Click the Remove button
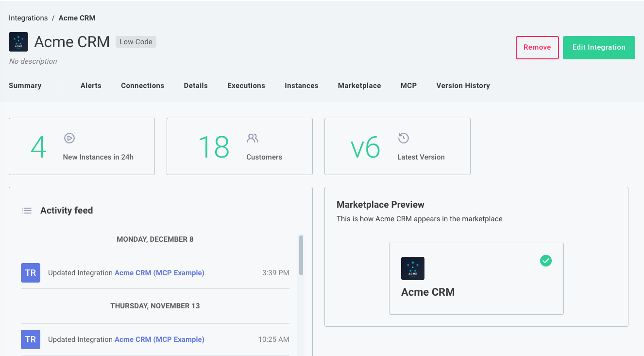Viewport: 644px width, 356px height. tap(537, 47)
